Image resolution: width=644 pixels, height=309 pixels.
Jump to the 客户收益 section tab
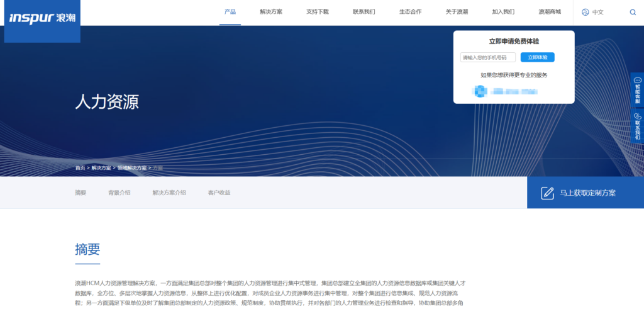219,193
